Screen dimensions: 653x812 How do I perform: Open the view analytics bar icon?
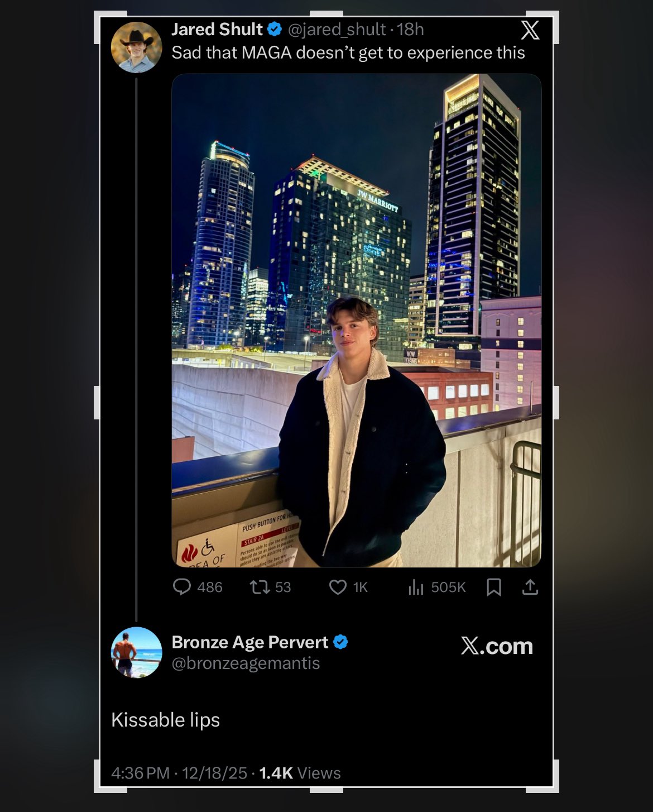pos(416,587)
